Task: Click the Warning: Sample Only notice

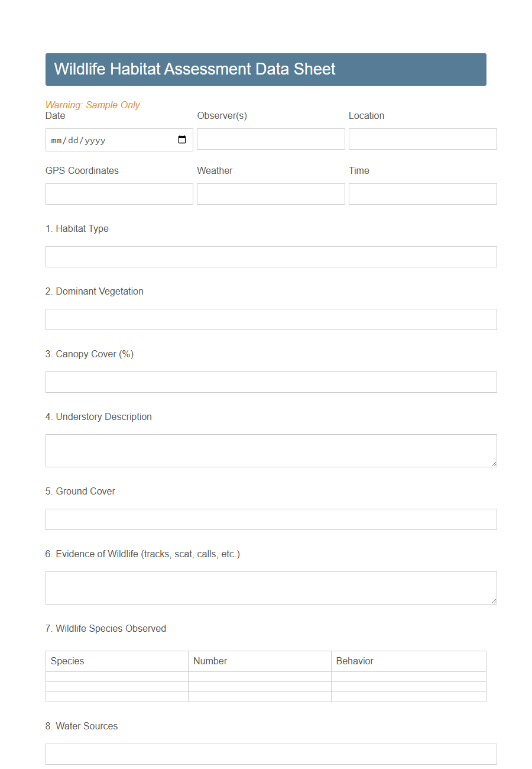Action: 92,105
